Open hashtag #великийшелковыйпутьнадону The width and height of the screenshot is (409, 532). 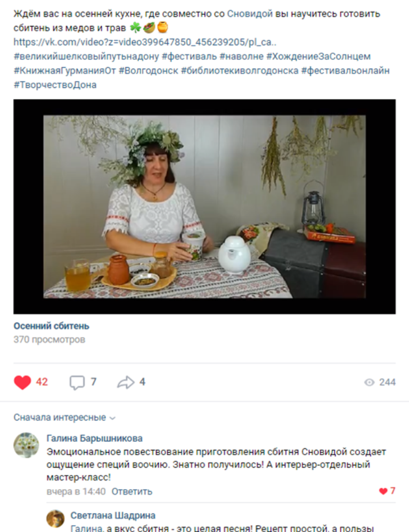[86, 56]
